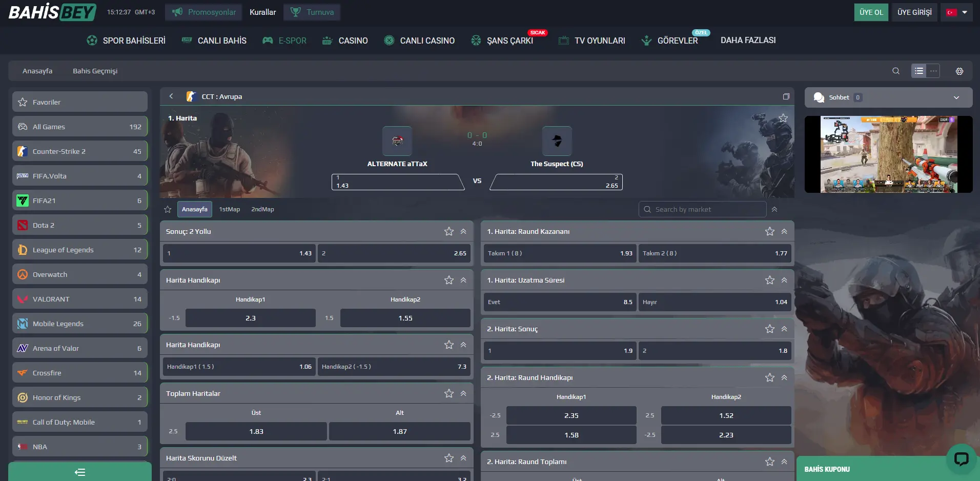
Task: Collapse the 2. Harita: Raund Handikapı panel
Action: click(x=784, y=377)
